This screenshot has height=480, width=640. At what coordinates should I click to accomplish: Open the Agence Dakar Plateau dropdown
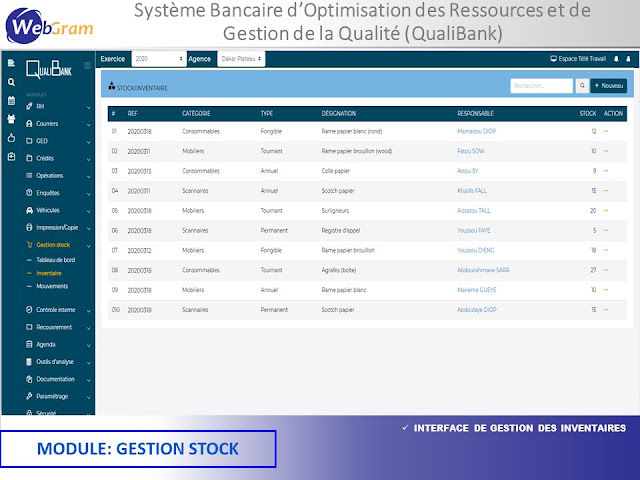241,59
